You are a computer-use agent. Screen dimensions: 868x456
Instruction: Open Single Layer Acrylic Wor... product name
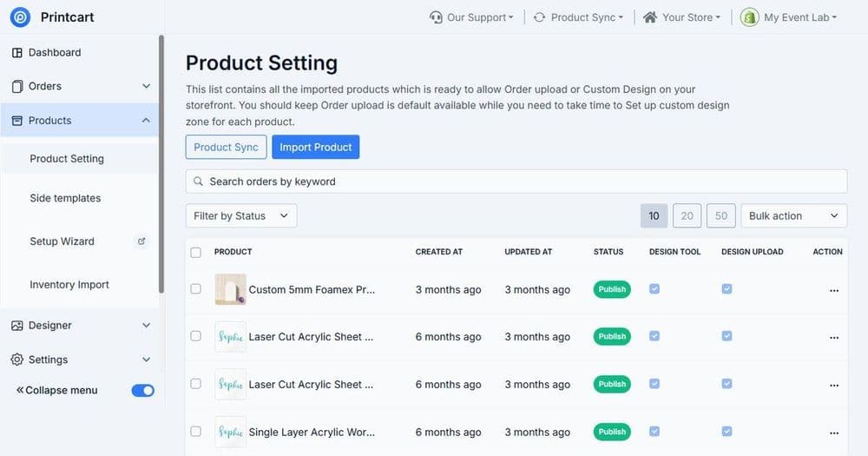pyautogui.click(x=312, y=433)
